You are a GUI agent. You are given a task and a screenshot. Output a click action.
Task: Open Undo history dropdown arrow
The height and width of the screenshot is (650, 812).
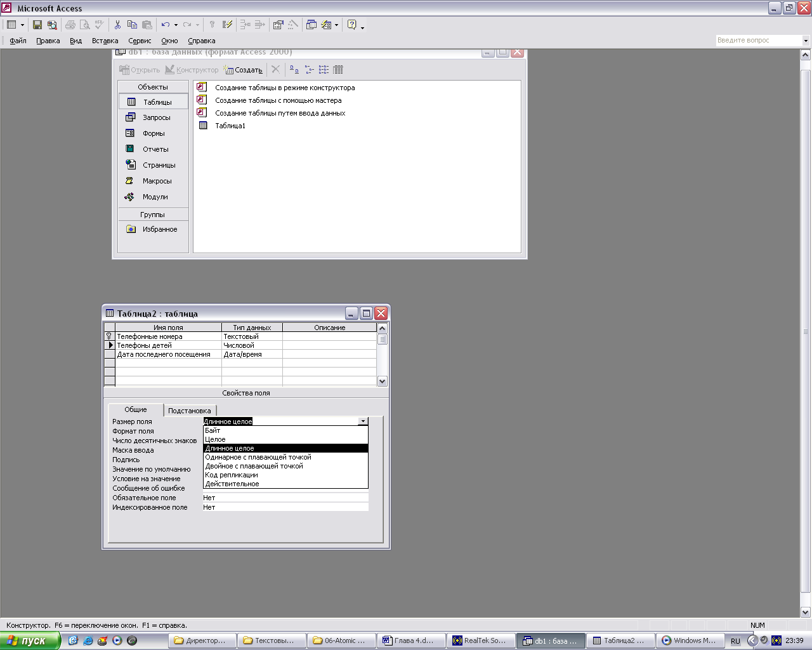(176, 25)
